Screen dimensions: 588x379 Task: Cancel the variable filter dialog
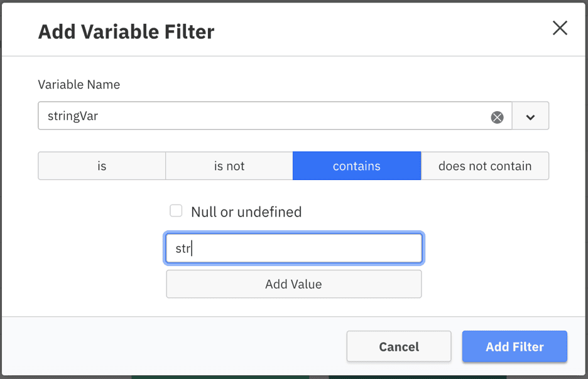(x=399, y=346)
